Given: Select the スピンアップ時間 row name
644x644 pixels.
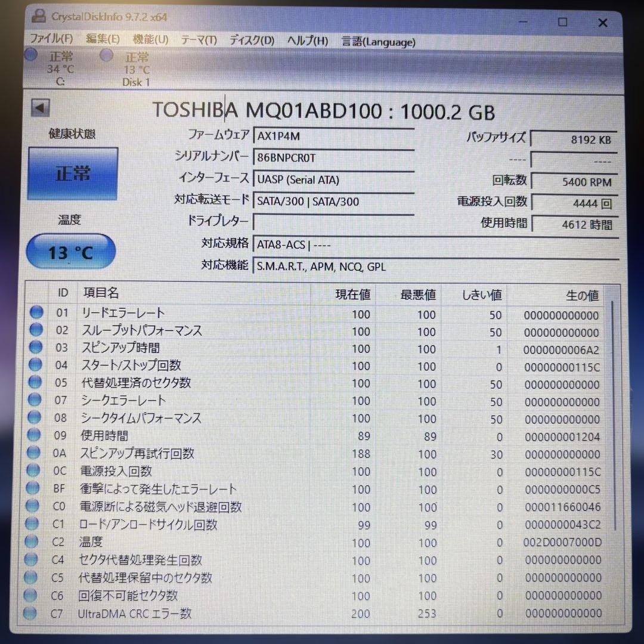Looking at the screenshot, I should point(120,348).
